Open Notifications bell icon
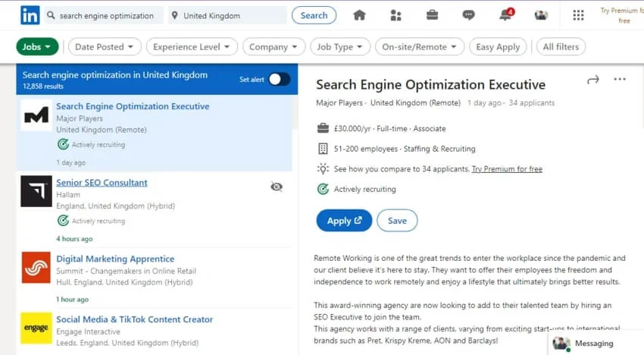Image resolution: width=644 pixels, height=355 pixels. (506, 15)
